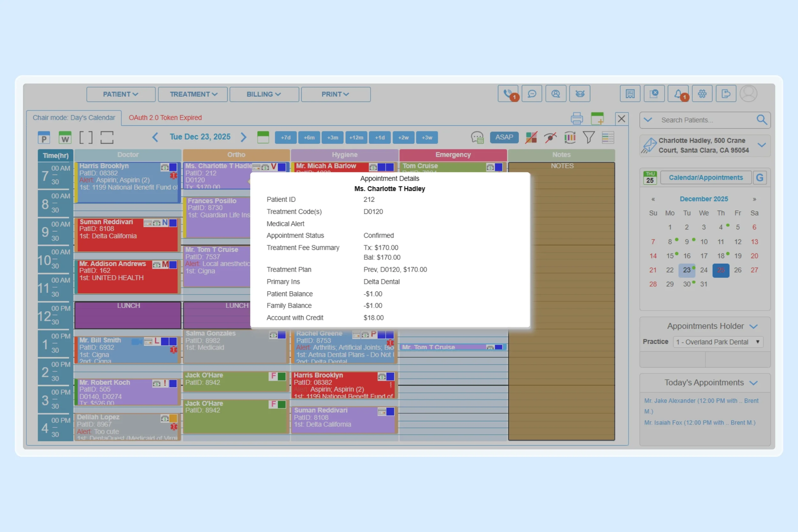The image size is (798, 532).
Task: Toggle the crossed-out eye visibility icon
Action: click(550, 138)
